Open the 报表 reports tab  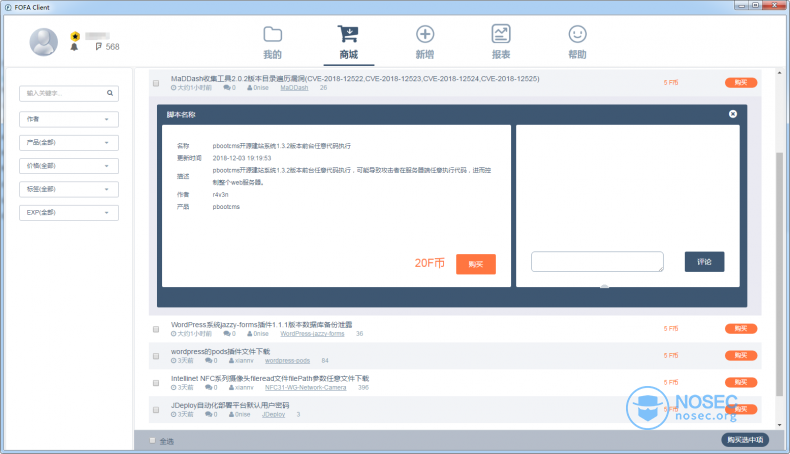click(x=501, y=43)
